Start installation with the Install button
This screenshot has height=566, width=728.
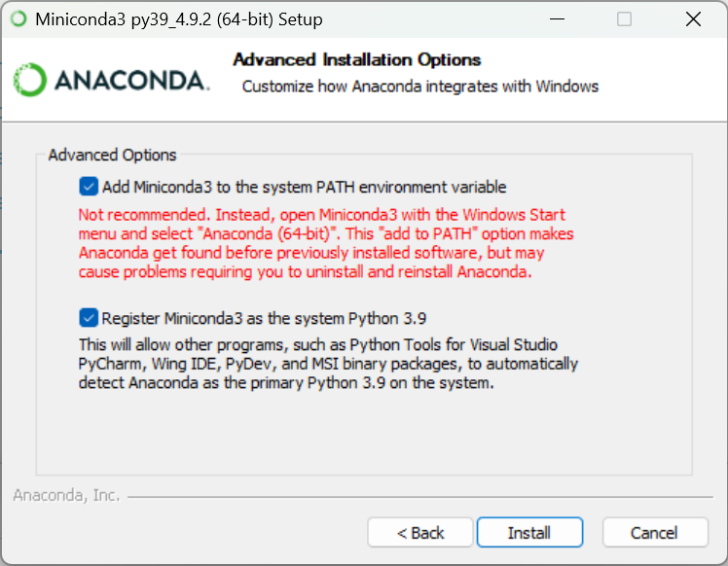tap(529, 533)
